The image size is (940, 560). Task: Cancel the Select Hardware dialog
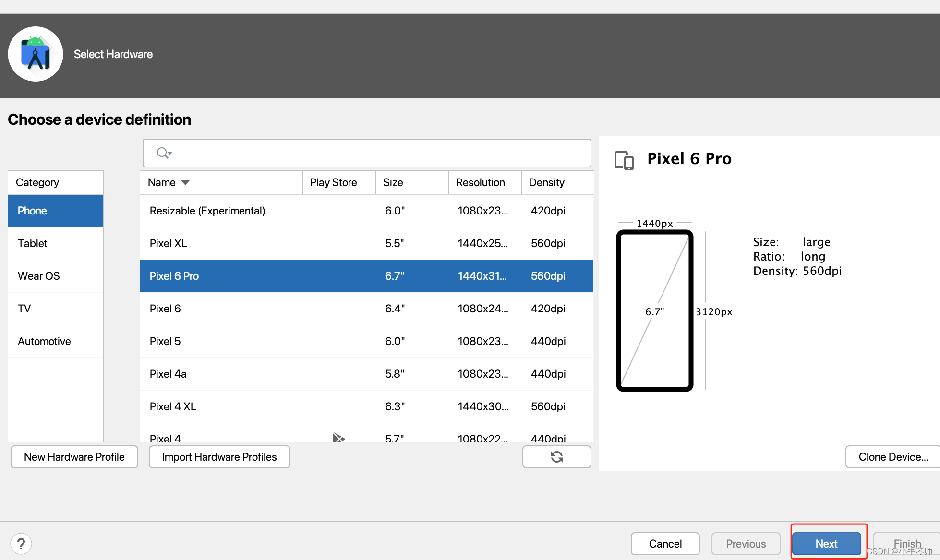click(665, 544)
